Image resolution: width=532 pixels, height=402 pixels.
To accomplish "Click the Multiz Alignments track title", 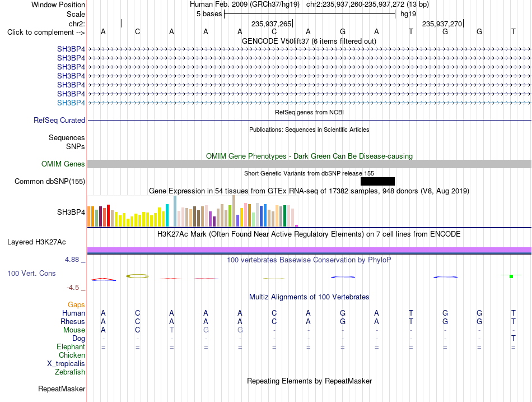I will (309, 297).
